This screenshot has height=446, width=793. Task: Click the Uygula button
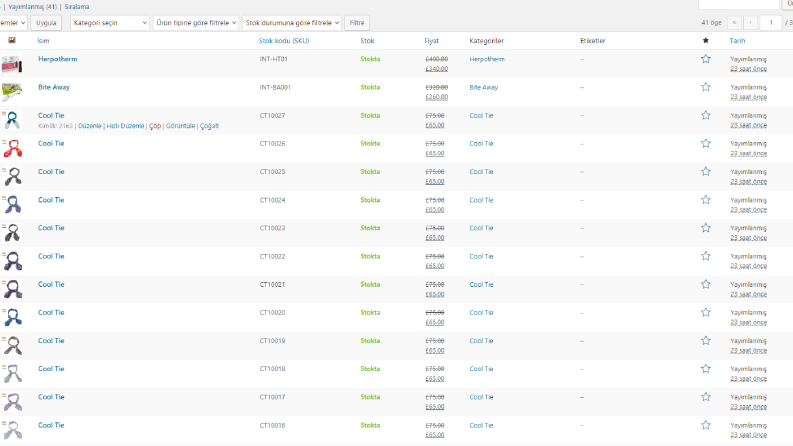coord(46,23)
